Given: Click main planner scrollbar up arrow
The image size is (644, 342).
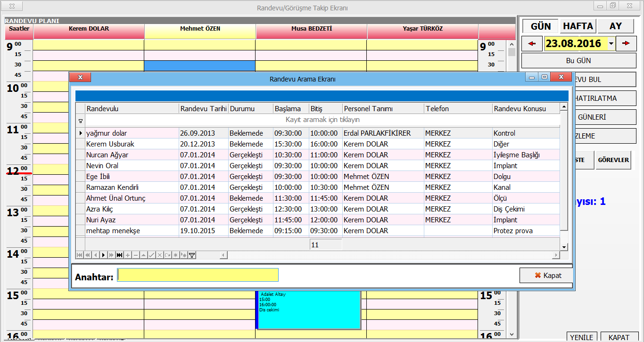Looking at the screenshot, I should tap(512, 43).
